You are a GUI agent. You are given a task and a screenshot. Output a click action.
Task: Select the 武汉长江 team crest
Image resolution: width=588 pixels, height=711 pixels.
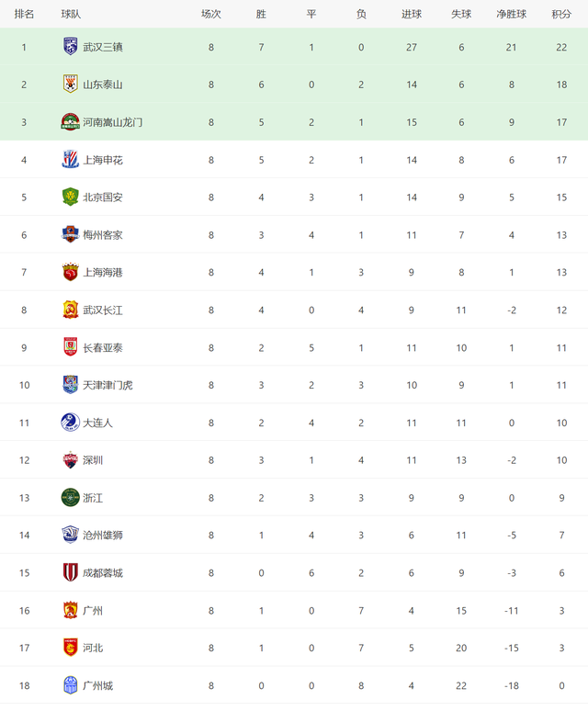click(70, 310)
